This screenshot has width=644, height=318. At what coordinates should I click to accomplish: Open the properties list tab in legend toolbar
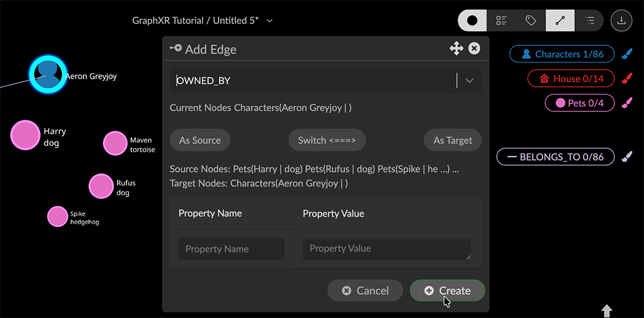tap(589, 21)
